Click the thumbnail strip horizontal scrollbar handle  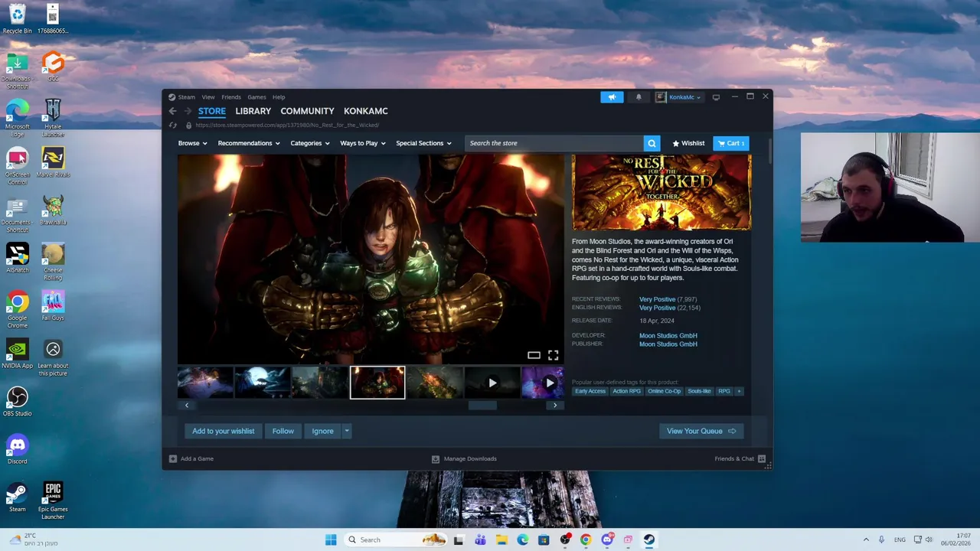pos(482,406)
